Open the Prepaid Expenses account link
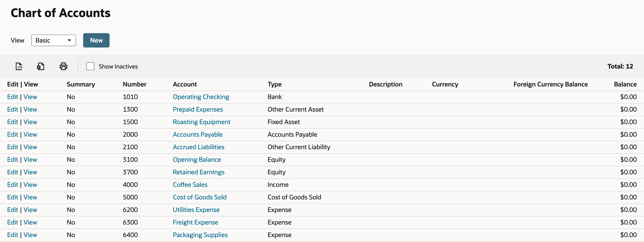The width and height of the screenshot is (644, 242). (197, 110)
